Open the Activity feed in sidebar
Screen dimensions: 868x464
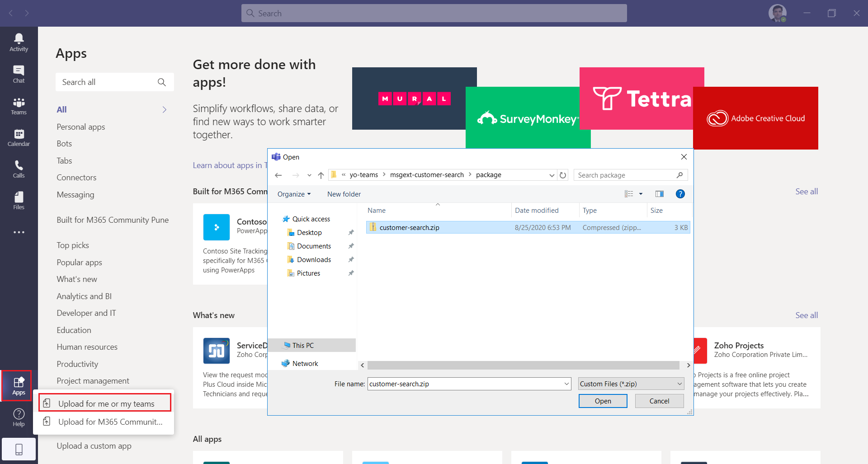point(19,42)
